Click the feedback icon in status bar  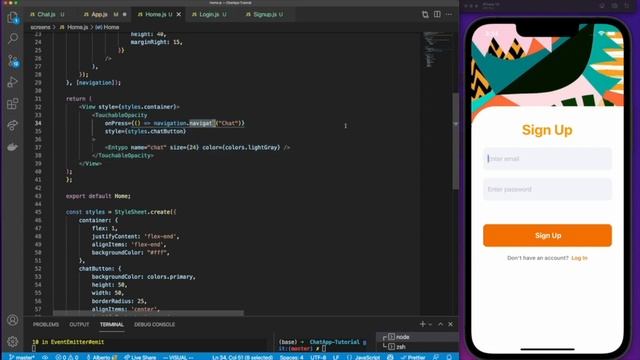point(436,357)
